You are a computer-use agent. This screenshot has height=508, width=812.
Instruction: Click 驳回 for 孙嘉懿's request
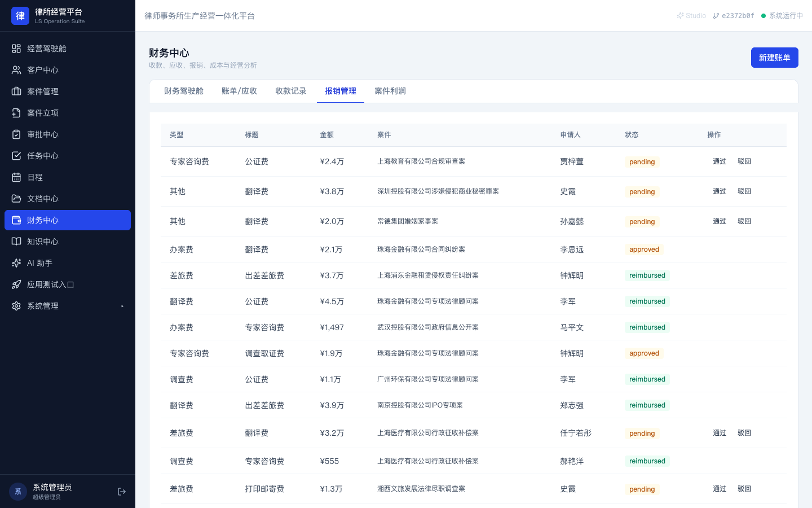pos(744,221)
